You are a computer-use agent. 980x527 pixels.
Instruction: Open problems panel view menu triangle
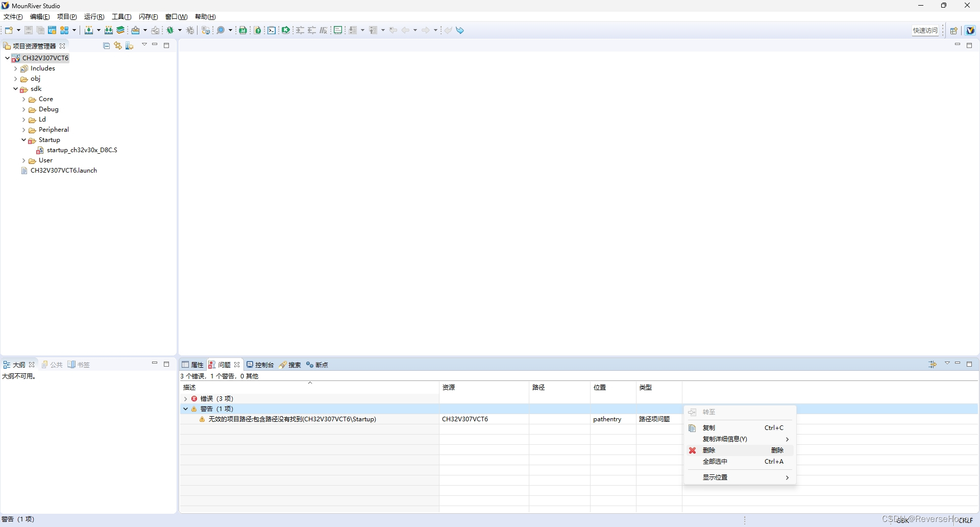tap(947, 364)
